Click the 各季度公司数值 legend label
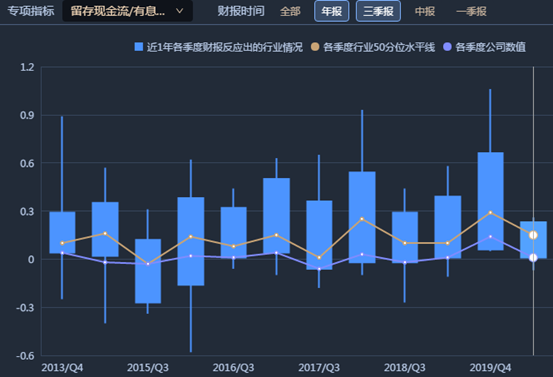This screenshot has height=377, width=553. click(x=490, y=47)
